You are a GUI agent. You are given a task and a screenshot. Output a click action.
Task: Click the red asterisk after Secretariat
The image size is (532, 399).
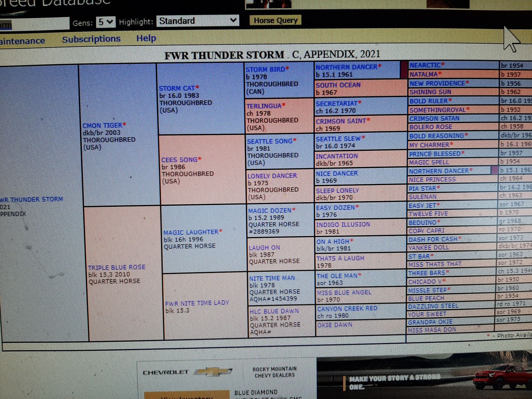[359, 102]
